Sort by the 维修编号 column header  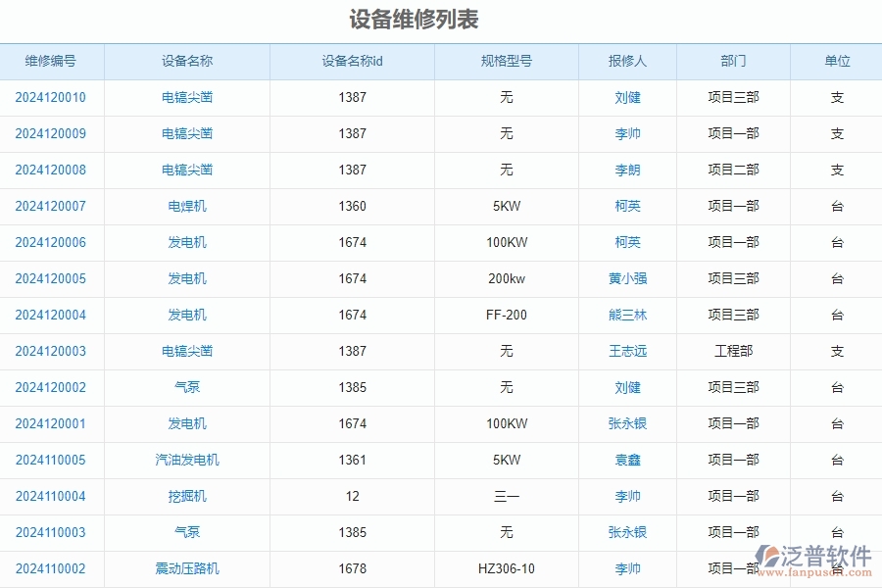52,61
